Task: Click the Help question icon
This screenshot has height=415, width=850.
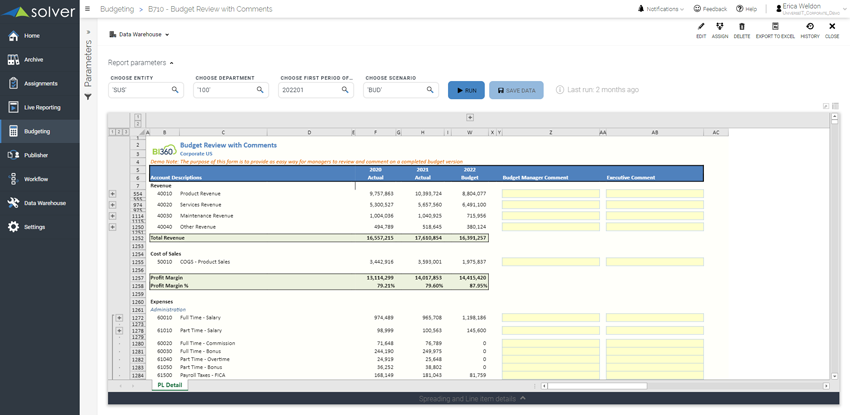Action: 744,8
